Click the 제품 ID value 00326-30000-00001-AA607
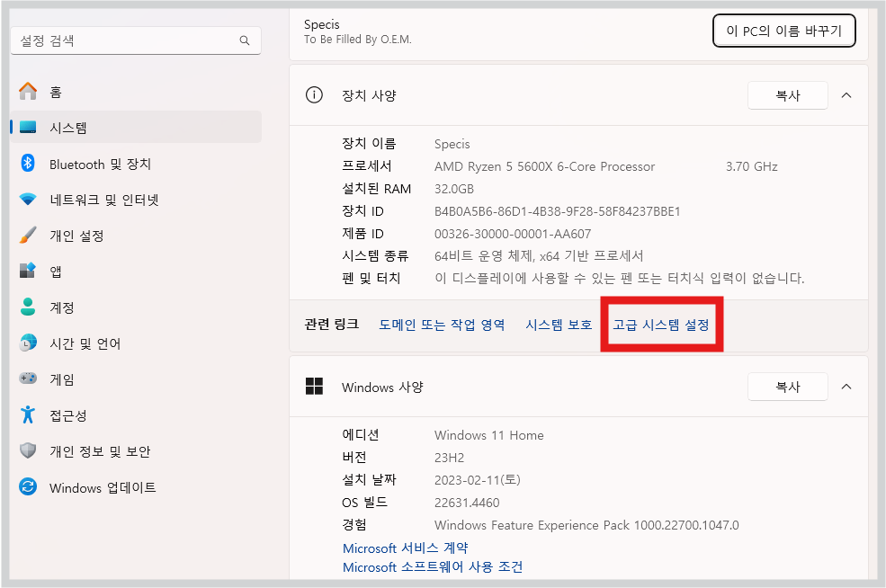Viewport: 886px width, 588px height. [513, 234]
